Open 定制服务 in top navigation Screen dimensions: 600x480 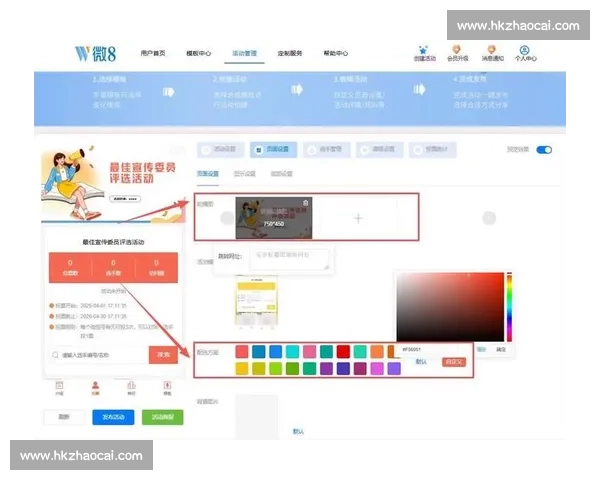[290, 53]
